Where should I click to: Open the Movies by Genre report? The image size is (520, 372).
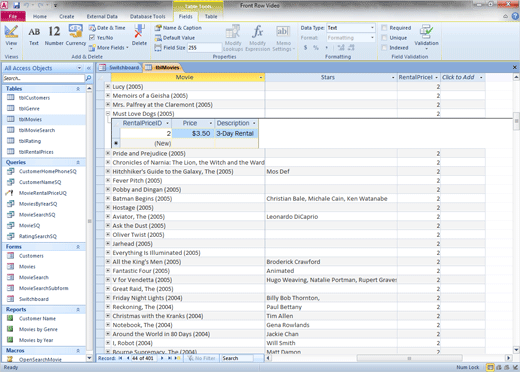pos(38,329)
